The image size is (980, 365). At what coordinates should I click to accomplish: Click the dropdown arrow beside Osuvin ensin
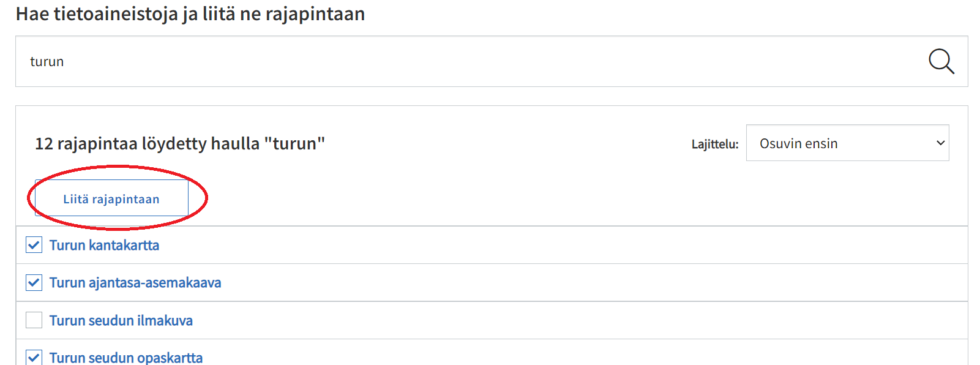pyautogui.click(x=940, y=143)
